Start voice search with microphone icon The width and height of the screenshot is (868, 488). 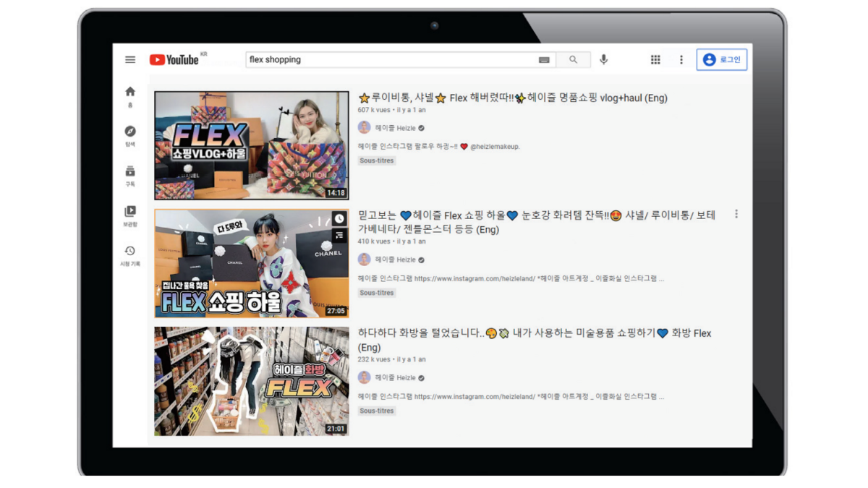pyautogui.click(x=604, y=60)
